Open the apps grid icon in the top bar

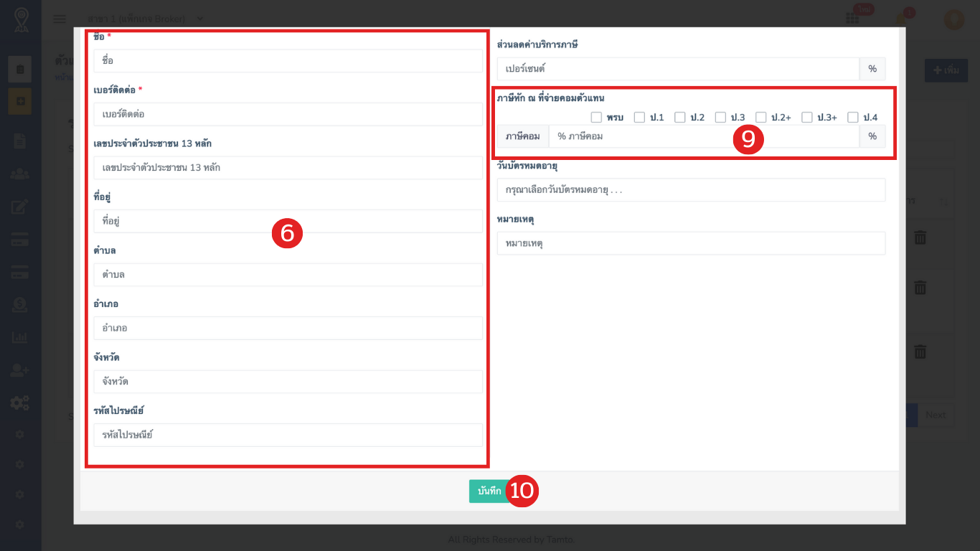click(x=852, y=19)
